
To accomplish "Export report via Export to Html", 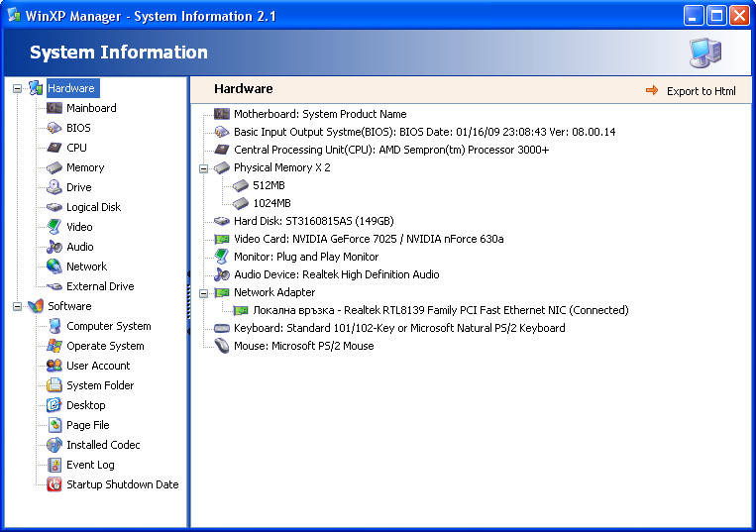I will tap(702, 91).
